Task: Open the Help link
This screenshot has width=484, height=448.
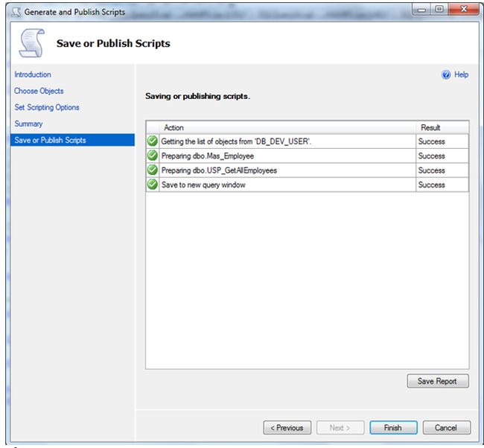Action: pos(461,75)
